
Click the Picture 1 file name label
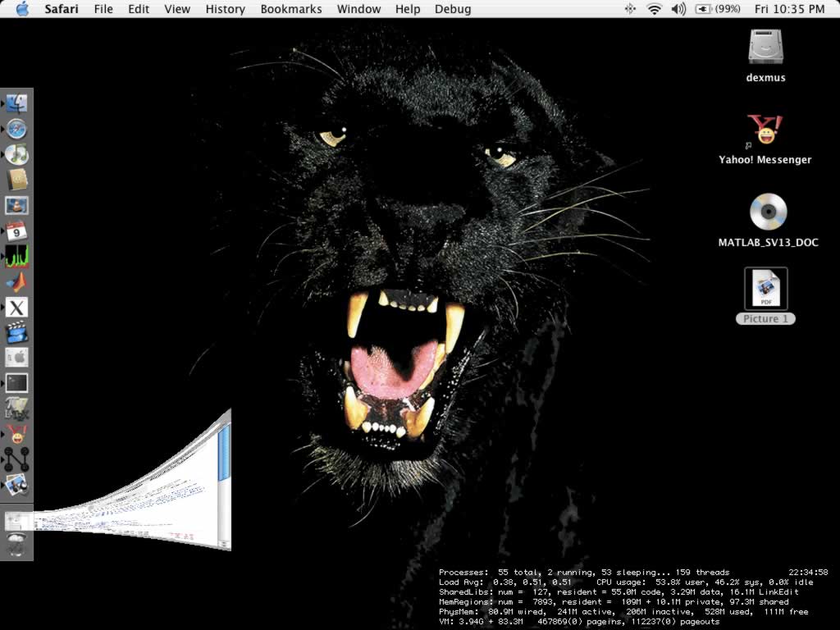point(765,319)
